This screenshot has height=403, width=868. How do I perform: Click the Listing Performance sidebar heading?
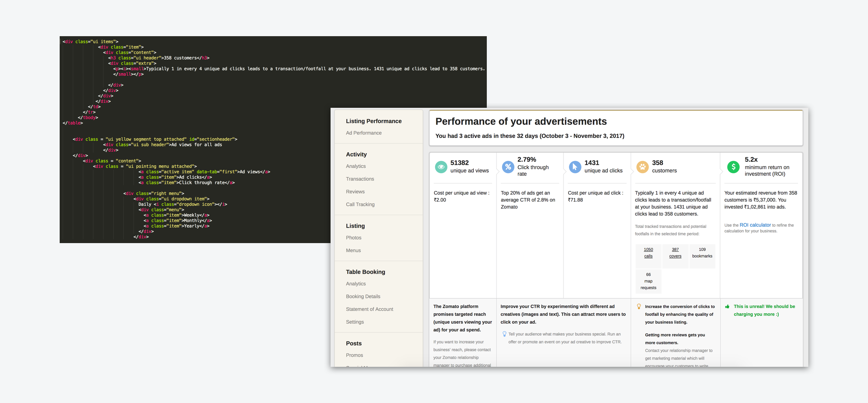(x=374, y=121)
